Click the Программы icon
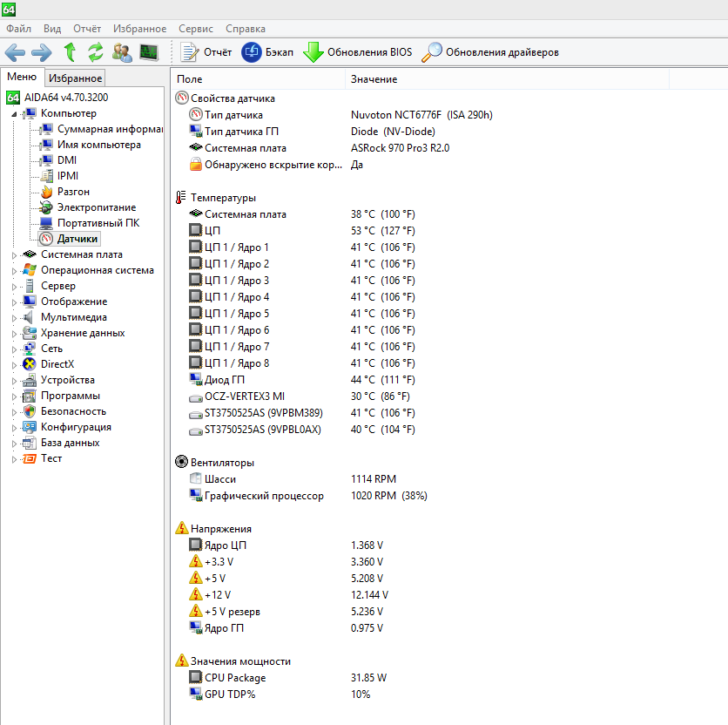The width and height of the screenshot is (728, 725). pyautogui.click(x=30, y=396)
